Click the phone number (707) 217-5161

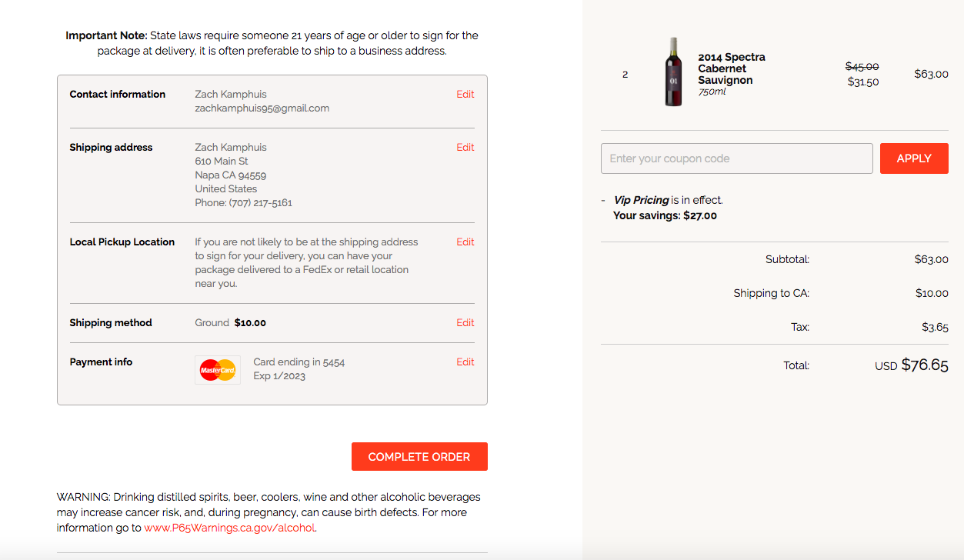click(x=260, y=203)
